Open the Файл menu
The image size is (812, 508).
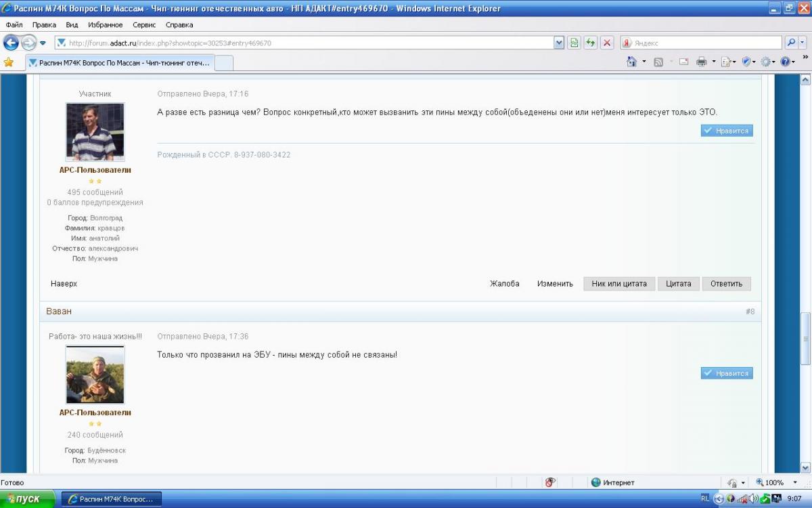[14, 24]
